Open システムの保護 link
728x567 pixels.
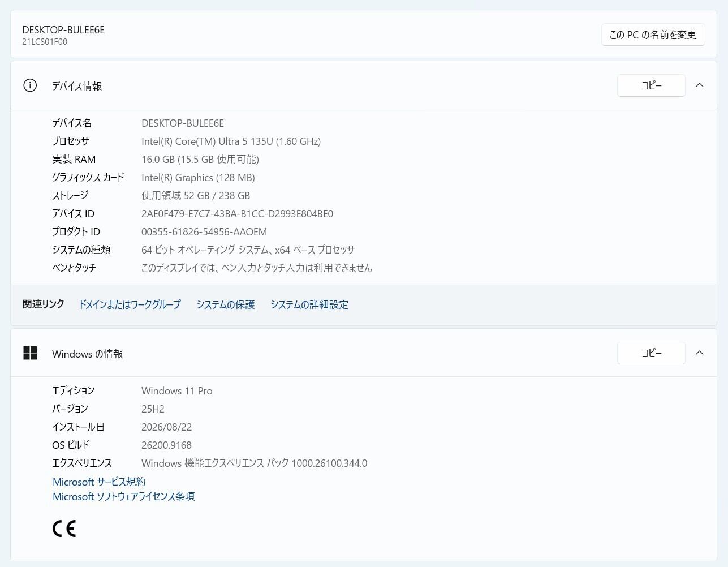pyautogui.click(x=226, y=304)
